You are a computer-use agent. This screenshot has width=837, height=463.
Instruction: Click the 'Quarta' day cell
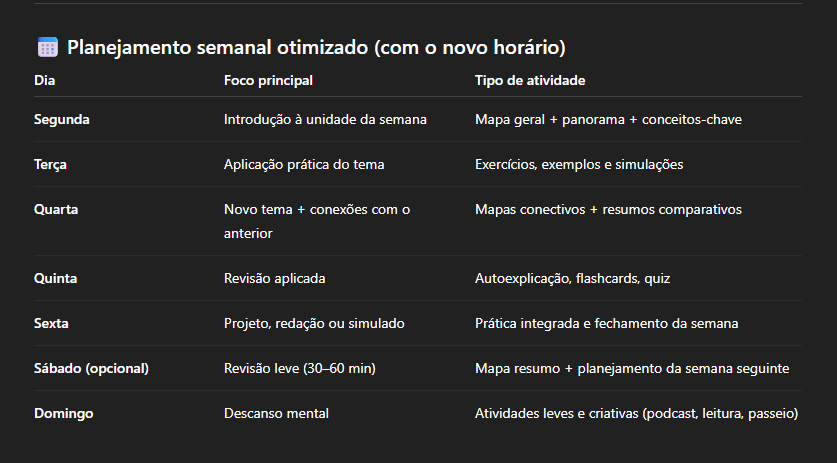56,209
